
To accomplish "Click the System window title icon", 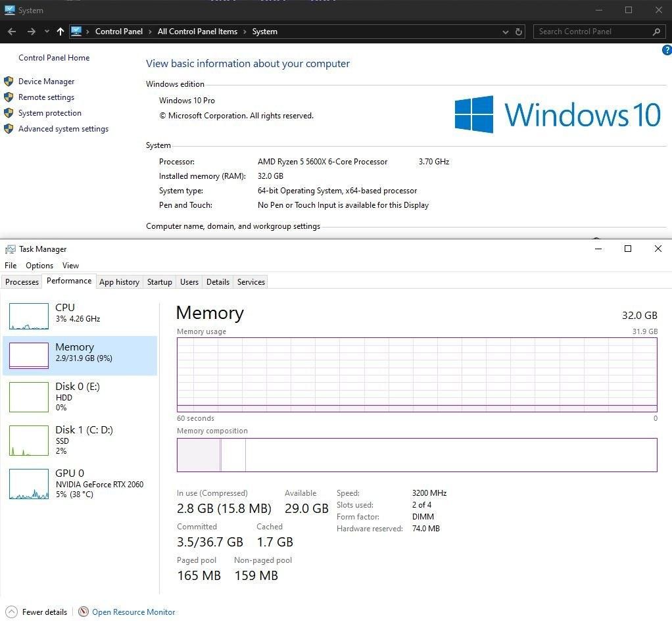I will tap(9, 11).
